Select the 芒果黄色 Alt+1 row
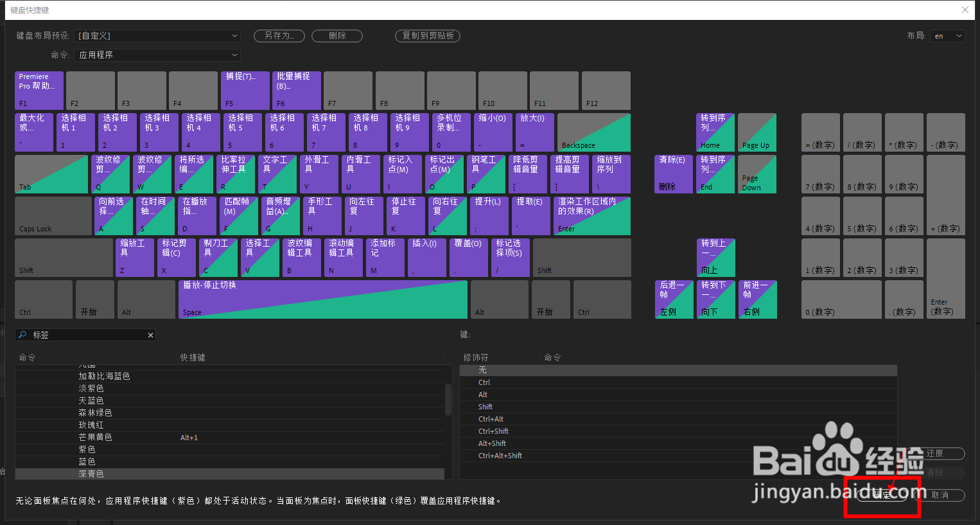This screenshot has width=980, height=525. 230,438
